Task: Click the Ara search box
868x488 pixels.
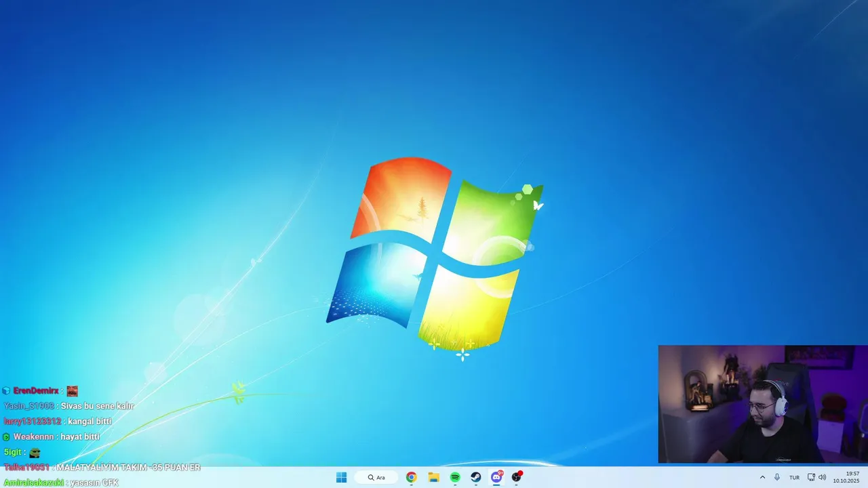Action: click(376, 477)
